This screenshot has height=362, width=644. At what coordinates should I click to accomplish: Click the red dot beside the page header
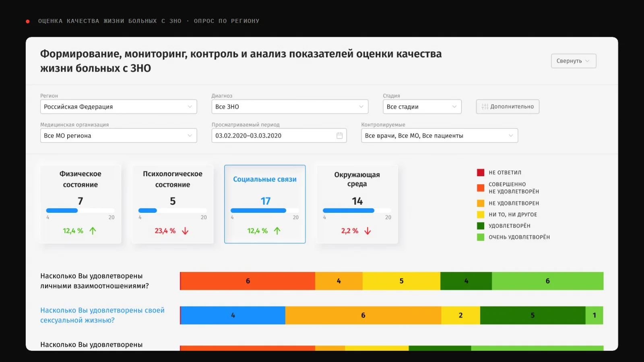28,21
